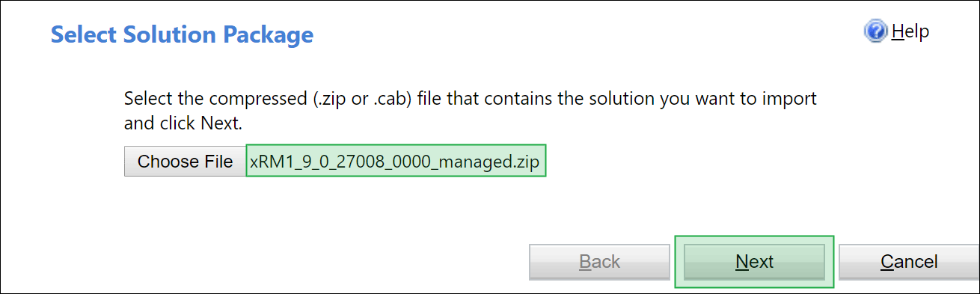Click the green-outlined Next button
This screenshot has width=980, height=294.
[x=754, y=261]
